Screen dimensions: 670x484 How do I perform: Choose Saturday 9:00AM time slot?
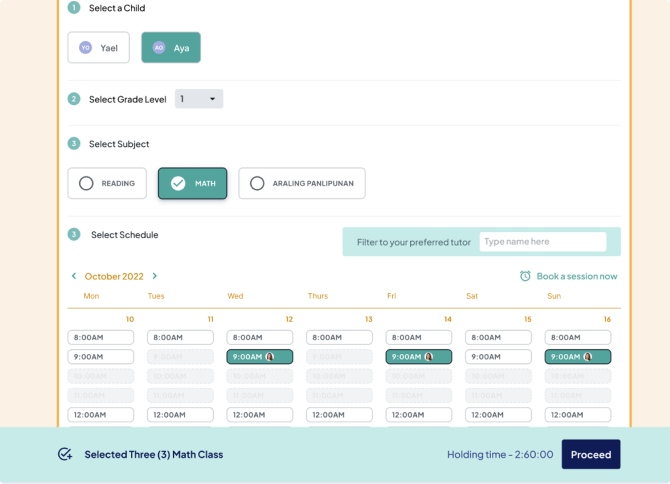pyautogui.click(x=498, y=357)
